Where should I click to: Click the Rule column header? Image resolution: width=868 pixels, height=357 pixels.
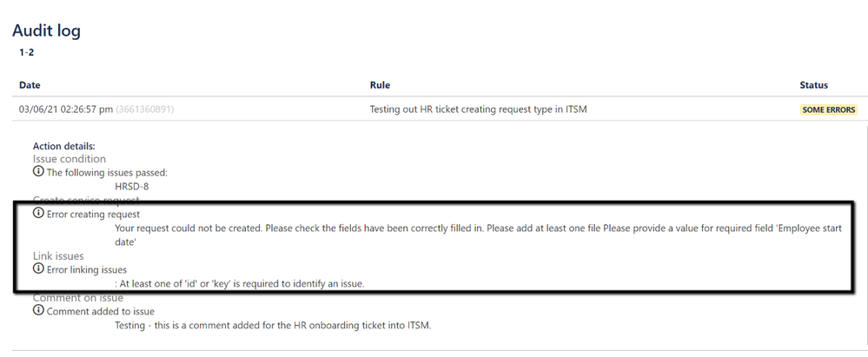click(380, 84)
